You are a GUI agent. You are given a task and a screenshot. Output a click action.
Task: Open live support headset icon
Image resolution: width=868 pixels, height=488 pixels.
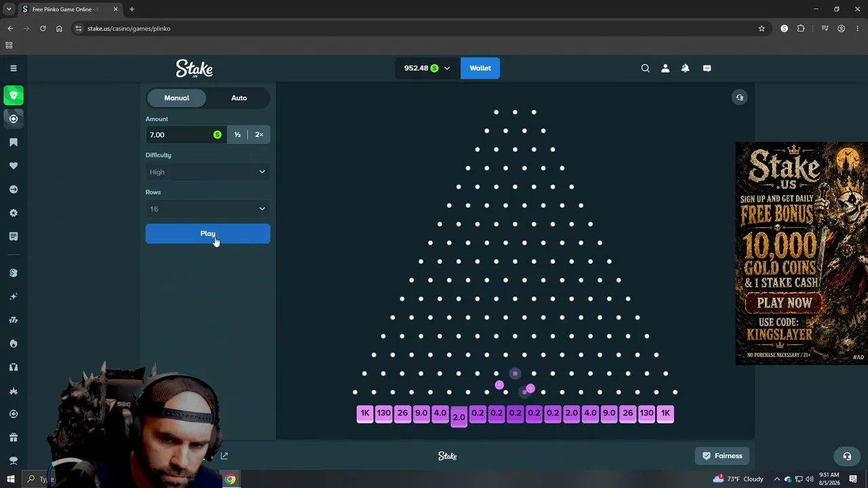tap(846, 456)
